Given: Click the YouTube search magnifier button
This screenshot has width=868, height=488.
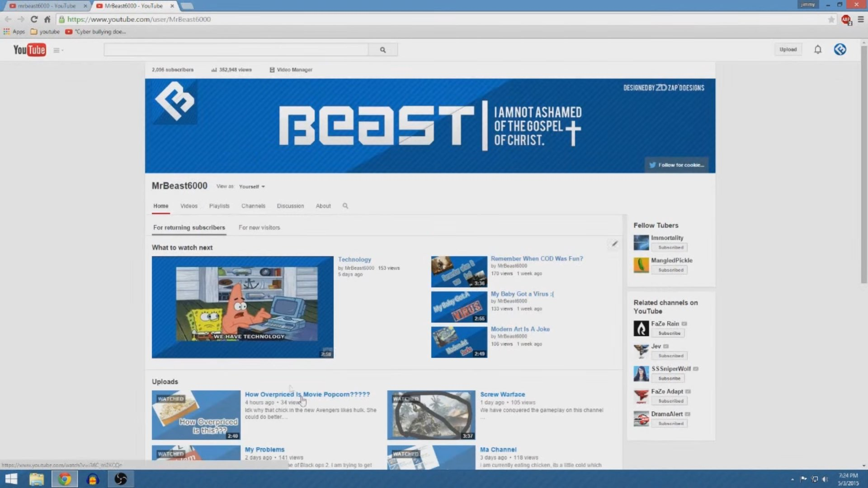Looking at the screenshot, I should (382, 50).
